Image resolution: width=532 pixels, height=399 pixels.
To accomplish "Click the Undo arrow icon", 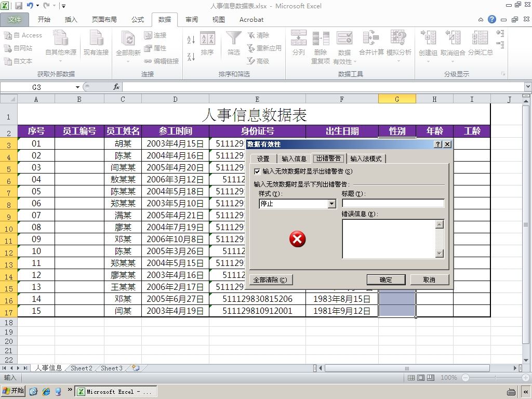I will (x=30, y=6).
